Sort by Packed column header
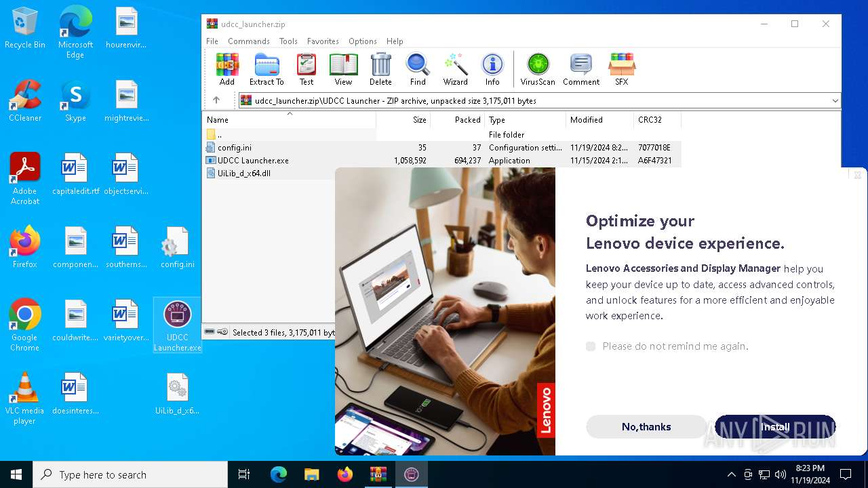Screen dimensions: 868x488 [x=458, y=120]
